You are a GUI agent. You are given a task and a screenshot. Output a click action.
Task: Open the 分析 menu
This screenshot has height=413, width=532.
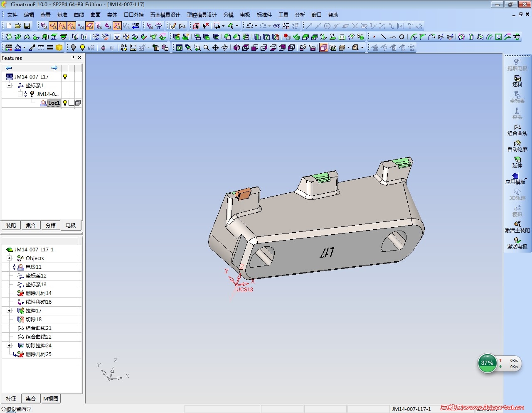(x=300, y=15)
